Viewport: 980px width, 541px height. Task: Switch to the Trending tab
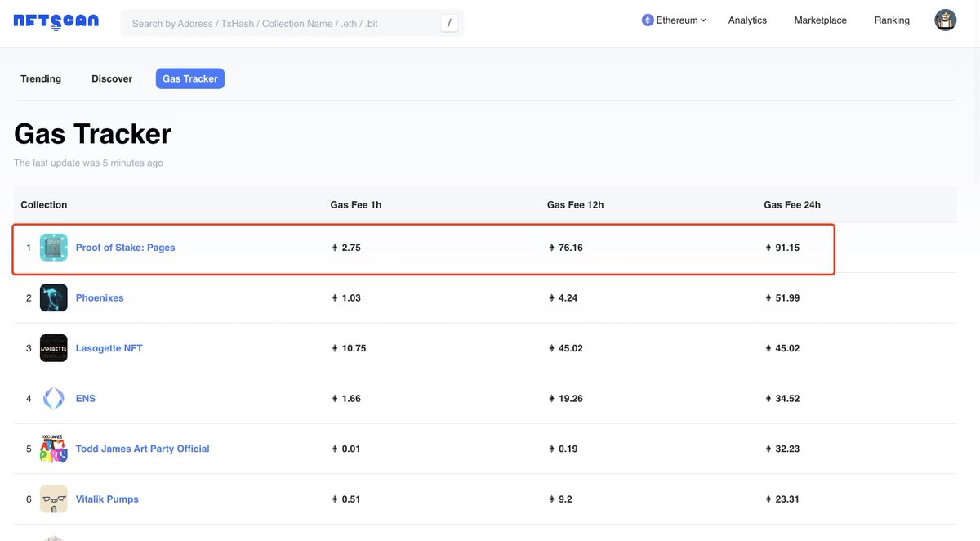[41, 78]
